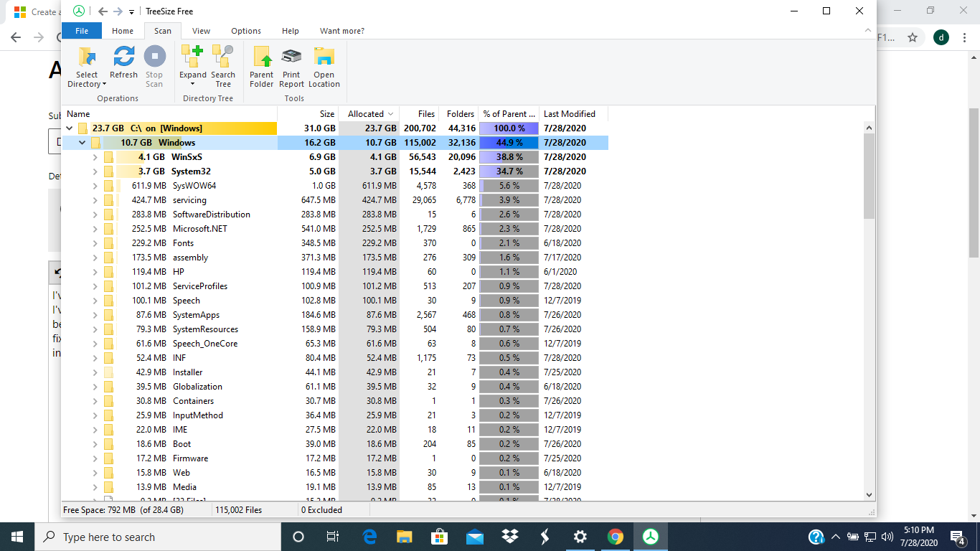
Task: Sort by the Allocated column header
Action: coord(369,114)
